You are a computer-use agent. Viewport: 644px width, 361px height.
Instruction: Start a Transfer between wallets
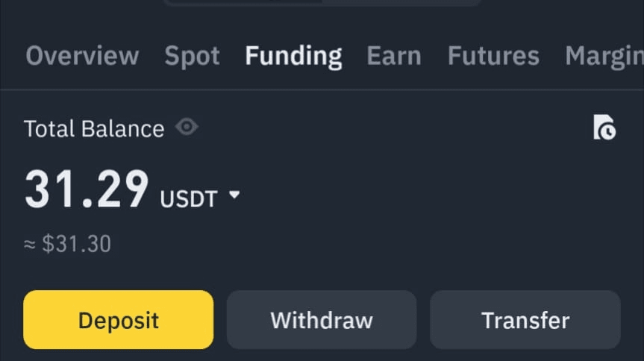(x=525, y=319)
